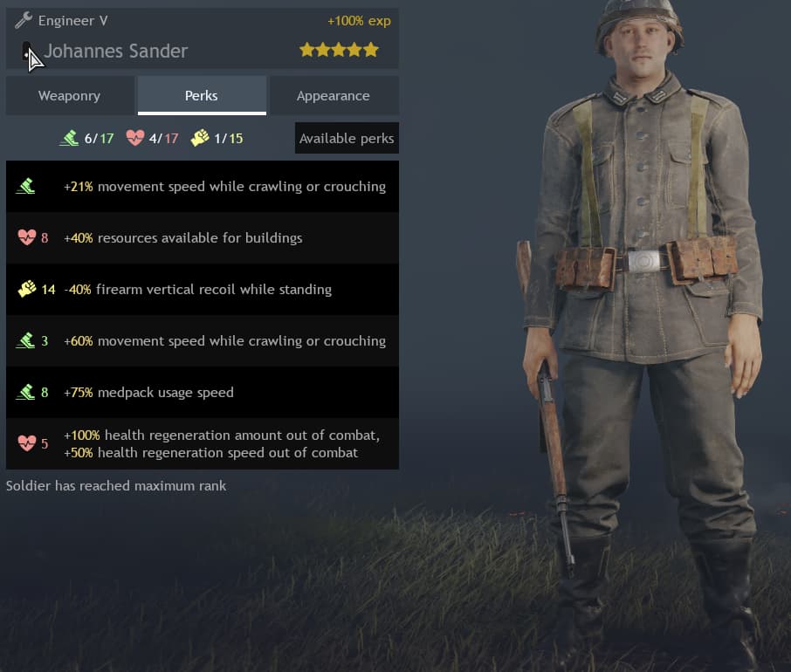Click heart icon of resources for buildings perk
The height and width of the screenshot is (672, 791).
pyautogui.click(x=27, y=237)
